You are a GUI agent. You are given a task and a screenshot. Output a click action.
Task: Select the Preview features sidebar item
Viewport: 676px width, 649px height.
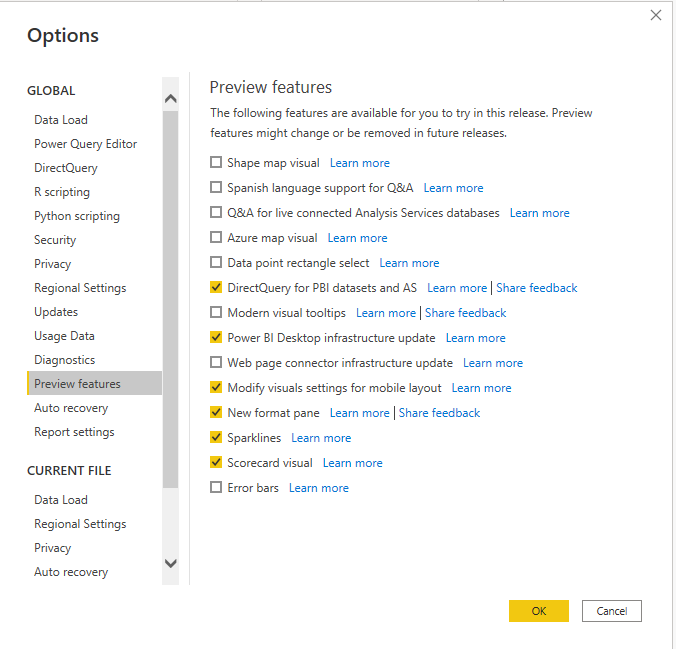[94, 383]
